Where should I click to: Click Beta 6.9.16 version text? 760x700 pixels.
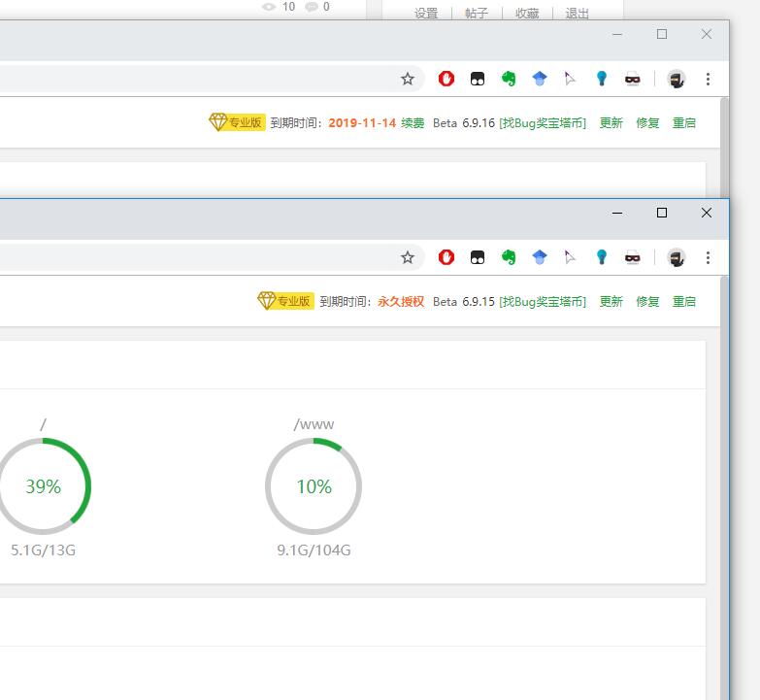click(x=463, y=122)
